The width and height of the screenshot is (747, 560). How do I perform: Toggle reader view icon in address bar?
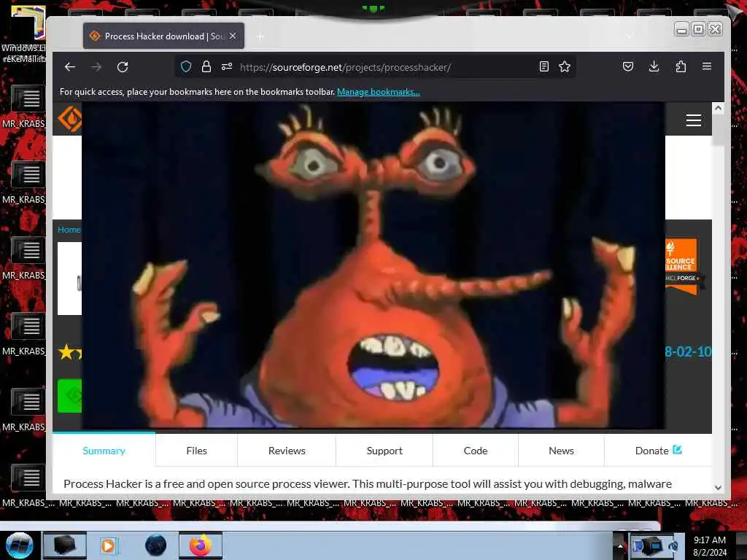click(544, 66)
